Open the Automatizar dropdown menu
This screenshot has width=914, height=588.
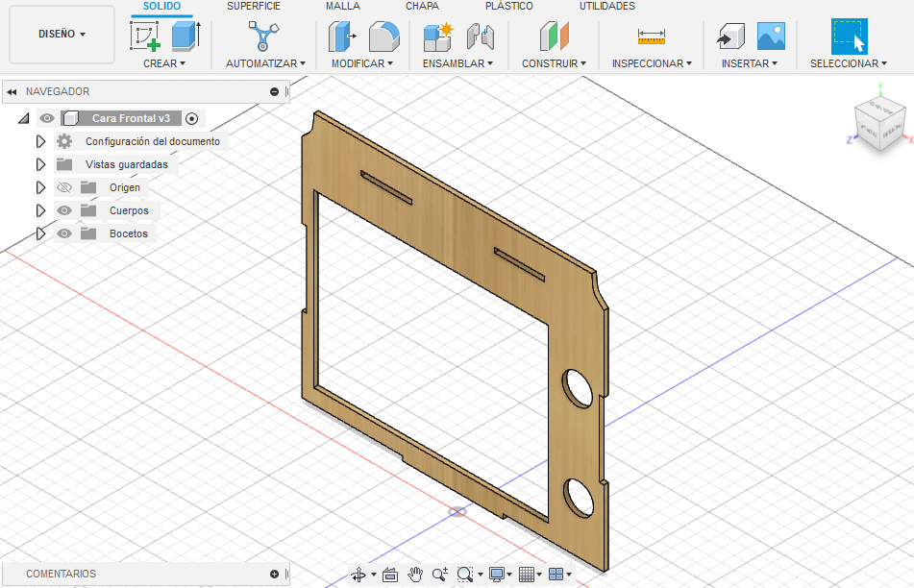point(266,63)
